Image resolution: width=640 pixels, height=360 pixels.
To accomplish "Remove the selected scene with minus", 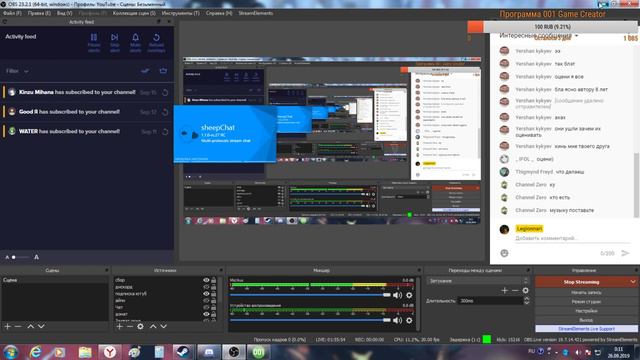I will [18, 327].
